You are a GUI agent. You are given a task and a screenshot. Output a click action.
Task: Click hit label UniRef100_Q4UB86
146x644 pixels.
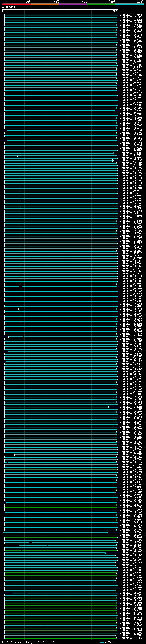click(131, 633)
